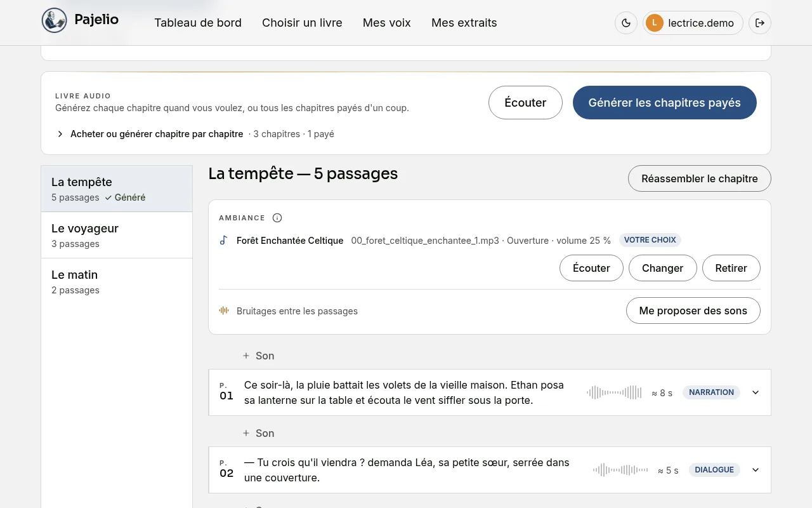Click the waveform of passage 01
The image size is (812, 508).
click(x=615, y=392)
